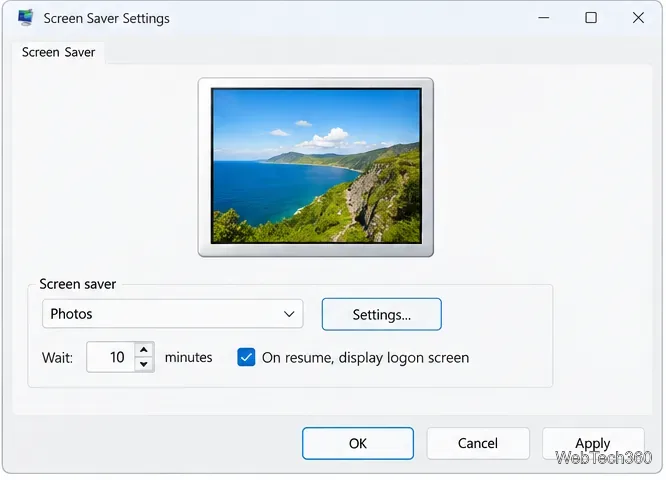This screenshot has height=480, width=666.
Task: Click the "Screen saver" group label
Action: (x=78, y=284)
